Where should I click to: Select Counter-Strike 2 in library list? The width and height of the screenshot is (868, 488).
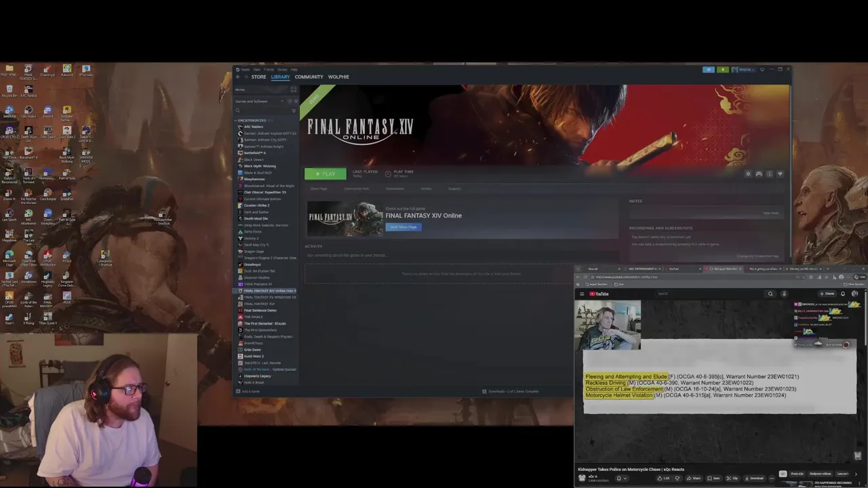click(x=256, y=205)
